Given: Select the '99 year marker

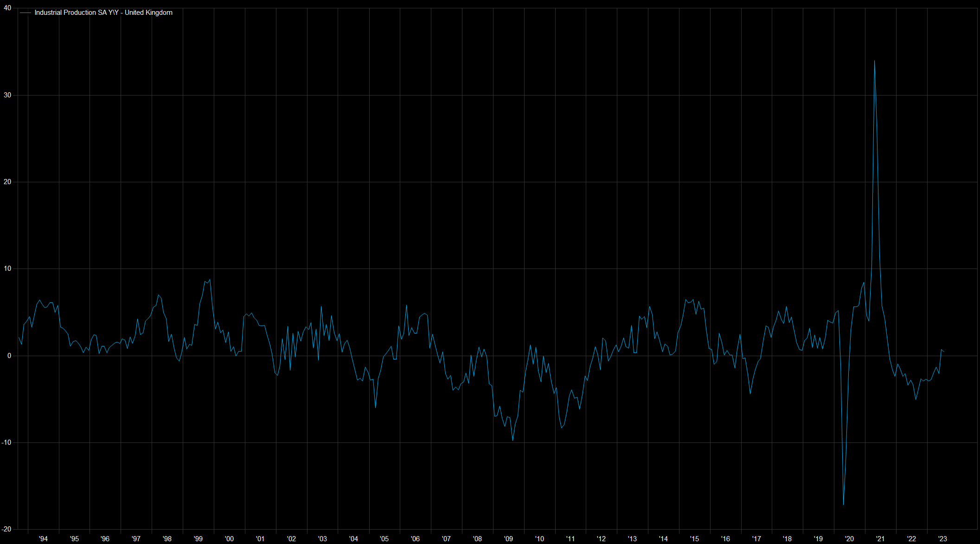Looking at the screenshot, I should click(x=198, y=538).
